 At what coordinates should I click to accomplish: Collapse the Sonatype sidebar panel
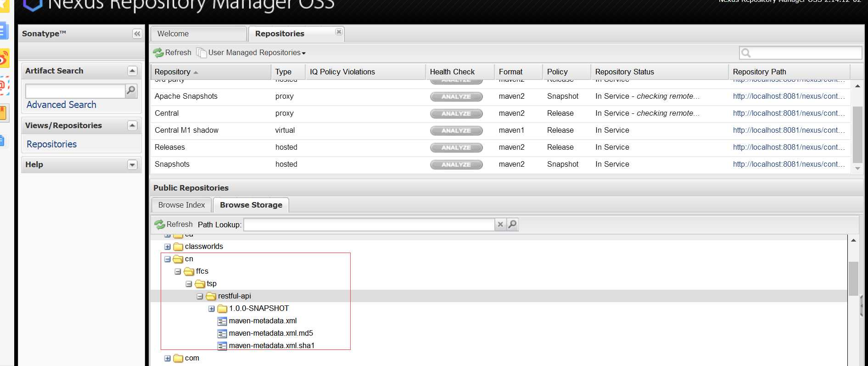[137, 34]
